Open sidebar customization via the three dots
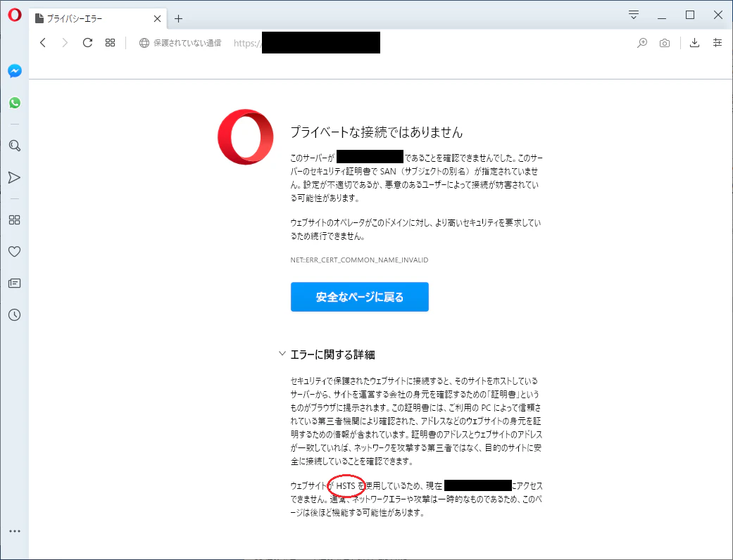The height and width of the screenshot is (560, 733). [14, 530]
